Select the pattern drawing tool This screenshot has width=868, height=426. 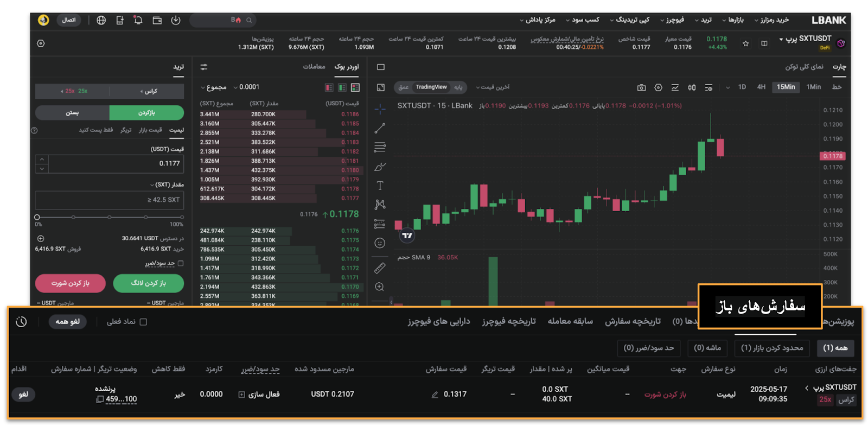click(x=380, y=205)
